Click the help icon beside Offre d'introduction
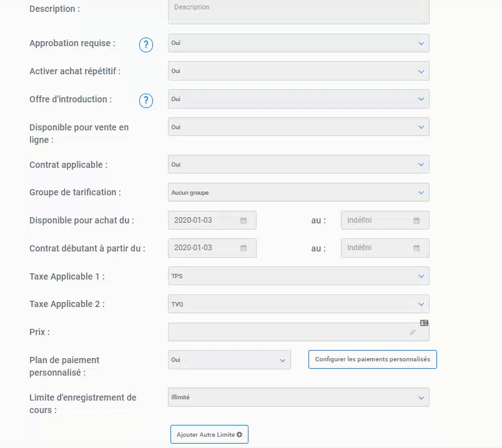Viewport: 502px width, 448px height. pyautogui.click(x=146, y=101)
